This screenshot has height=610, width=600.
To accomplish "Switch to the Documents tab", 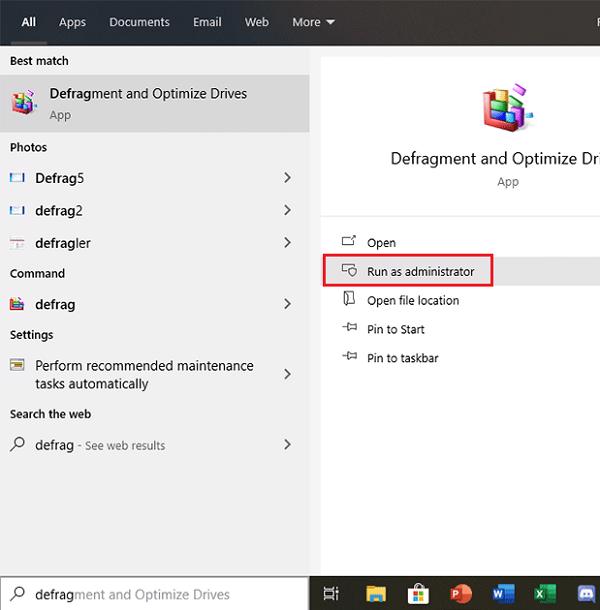I will click(x=139, y=22).
